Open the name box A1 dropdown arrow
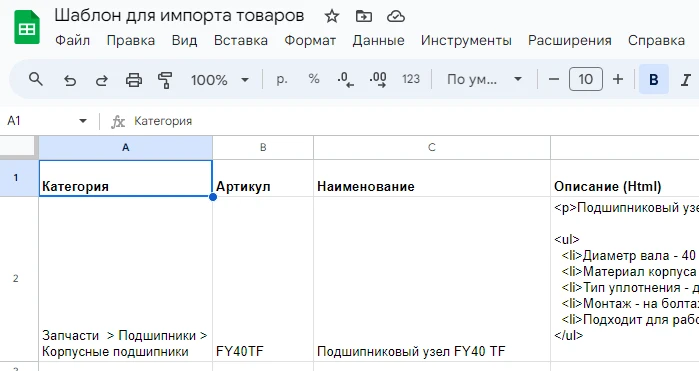Image resolution: width=699 pixels, height=371 pixels. 82,121
